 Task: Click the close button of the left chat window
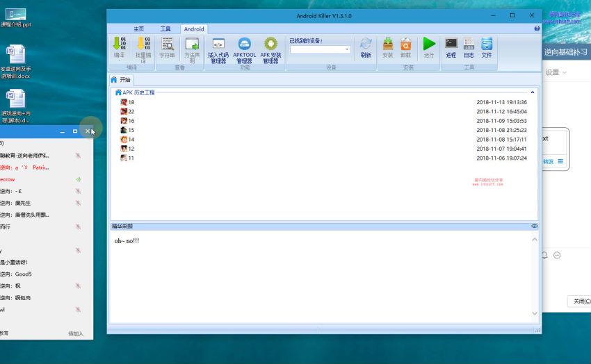tap(88, 131)
